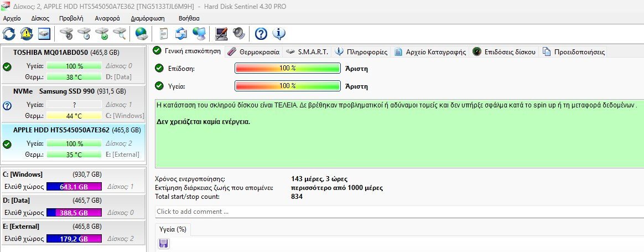
Task: Click the start/stop count value 834
Action: pos(297,197)
